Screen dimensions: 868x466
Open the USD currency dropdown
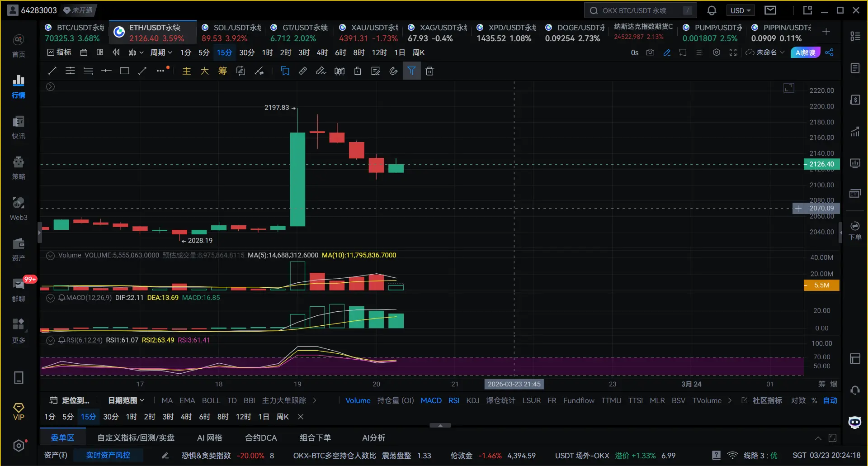(x=740, y=10)
